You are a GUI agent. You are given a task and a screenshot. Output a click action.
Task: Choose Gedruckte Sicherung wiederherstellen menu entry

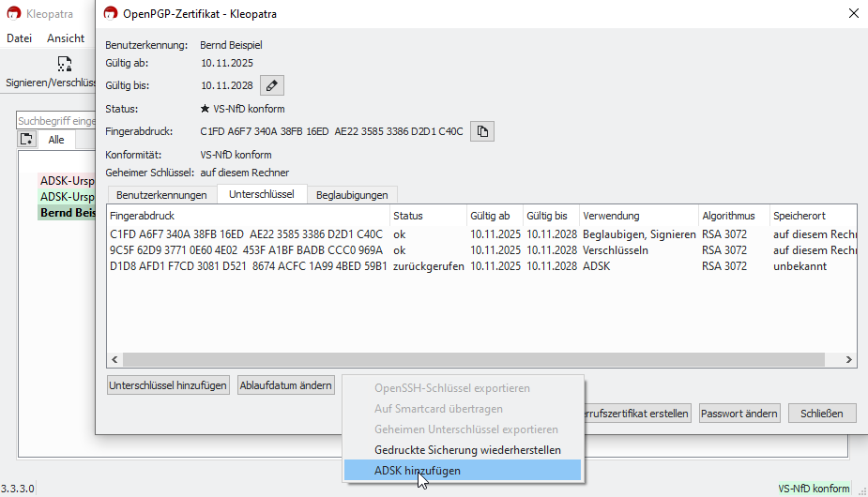463,450
